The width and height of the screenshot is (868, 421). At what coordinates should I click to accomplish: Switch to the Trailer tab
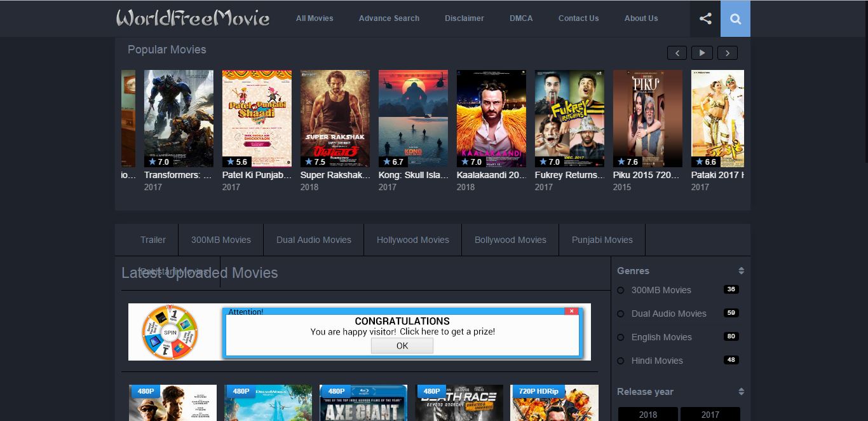coord(153,240)
